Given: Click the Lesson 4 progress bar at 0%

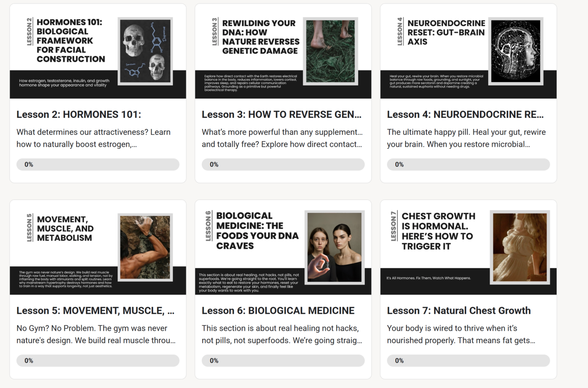Looking at the screenshot, I should pos(468,164).
